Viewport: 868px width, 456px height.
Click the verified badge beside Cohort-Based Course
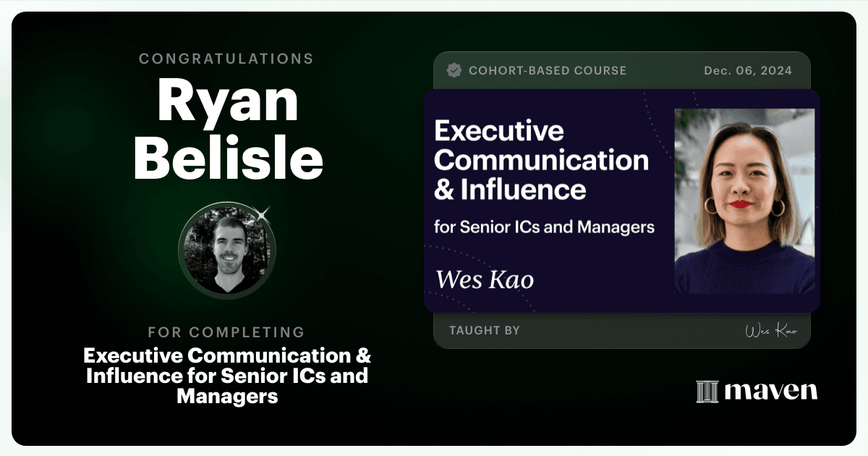[454, 70]
